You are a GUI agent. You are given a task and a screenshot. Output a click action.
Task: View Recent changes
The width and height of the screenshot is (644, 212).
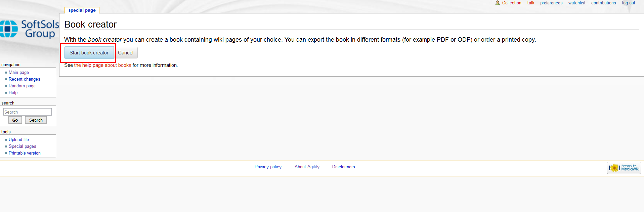pyautogui.click(x=24, y=79)
